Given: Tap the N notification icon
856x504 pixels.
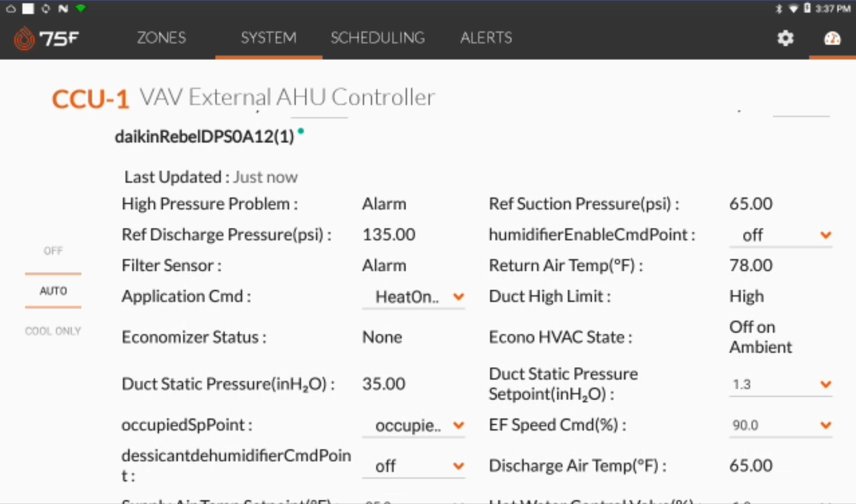Looking at the screenshot, I should tap(63, 8).
